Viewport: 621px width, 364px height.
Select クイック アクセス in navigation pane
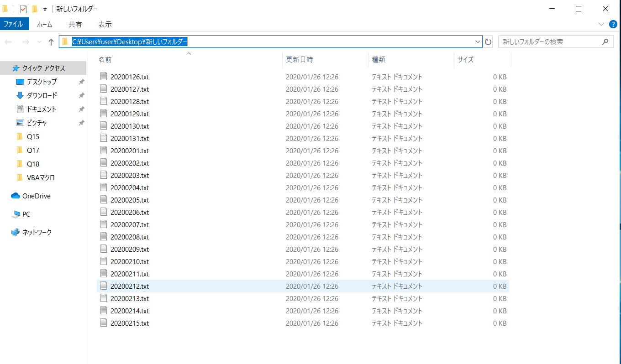point(43,68)
